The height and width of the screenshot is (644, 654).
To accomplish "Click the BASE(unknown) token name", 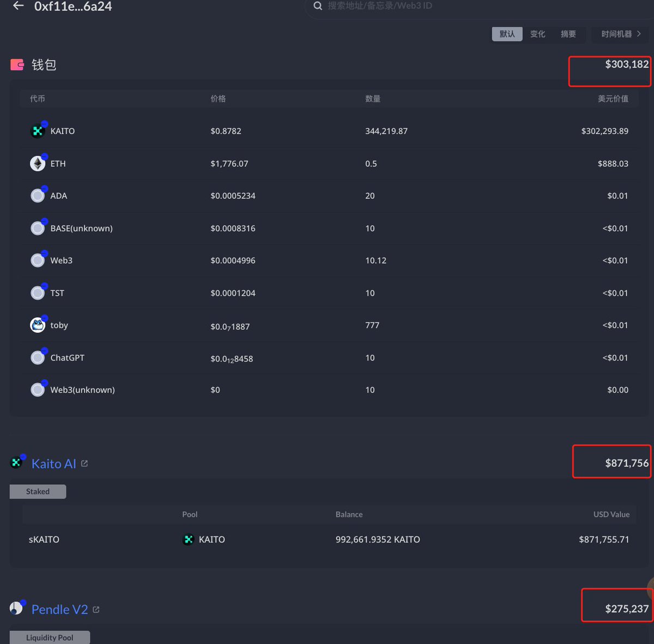I will [82, 228].
